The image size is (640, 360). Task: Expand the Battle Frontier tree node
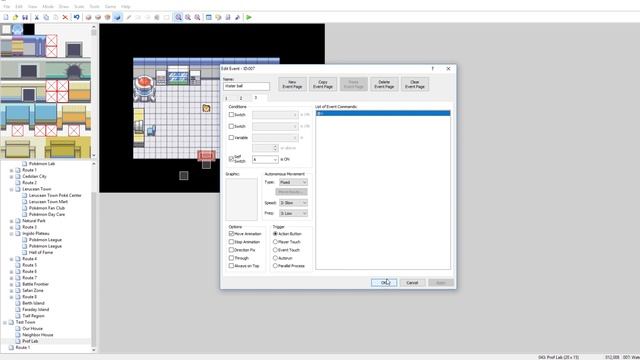point(11,284)
